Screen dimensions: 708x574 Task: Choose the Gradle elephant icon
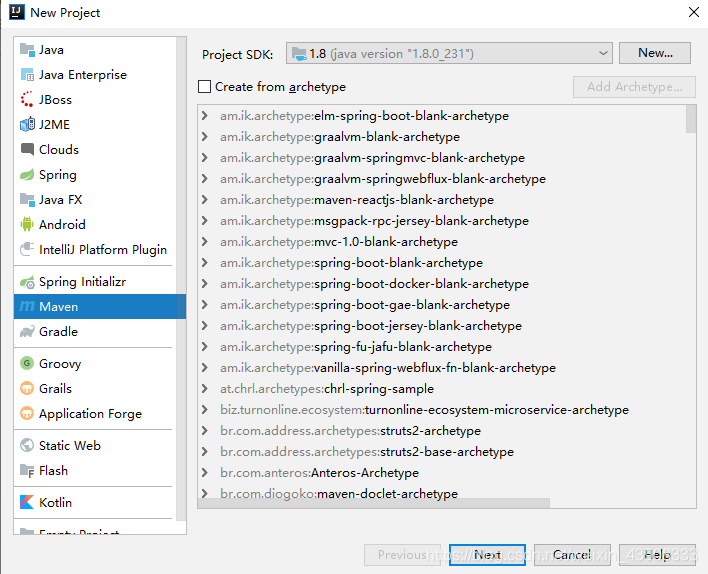(28, 332)
